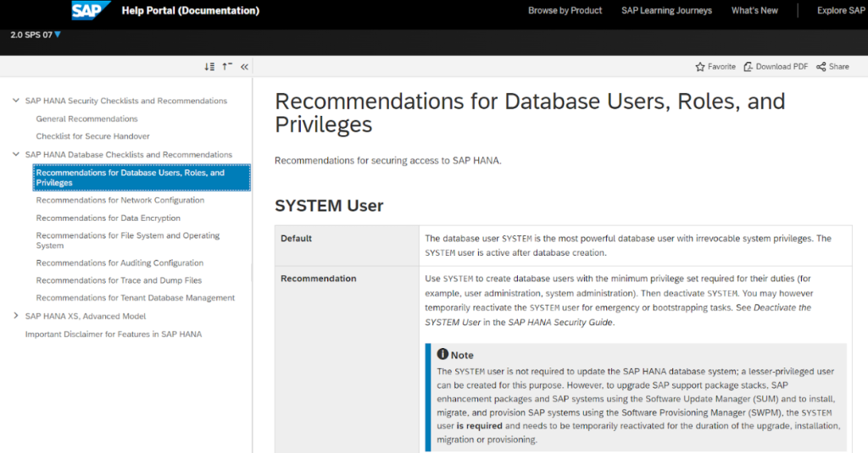
Task: Select Recommendations for Database Users, Roles, and Privileges
Action: click(x=142, y=178)
